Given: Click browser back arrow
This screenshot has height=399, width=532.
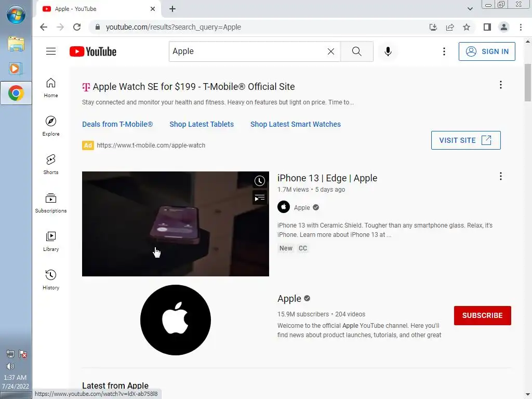Looking at the screenshot, I should tap(44, 27).
